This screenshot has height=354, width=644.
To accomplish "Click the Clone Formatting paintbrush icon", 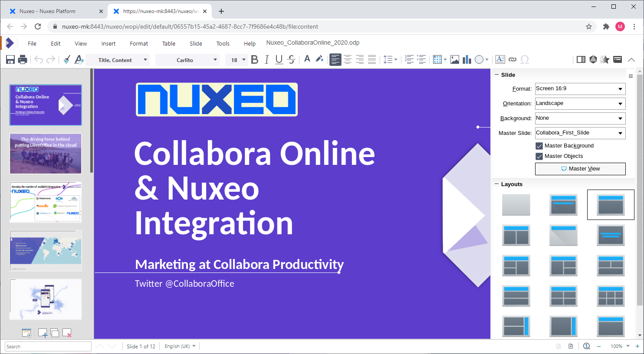I will [x=67, y=60].
